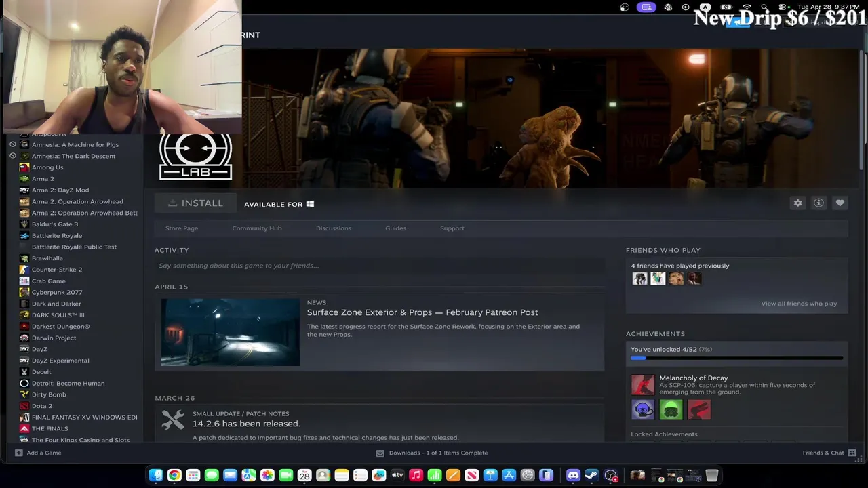Click the Add a Game plus icon

click(x=19, y=453)
